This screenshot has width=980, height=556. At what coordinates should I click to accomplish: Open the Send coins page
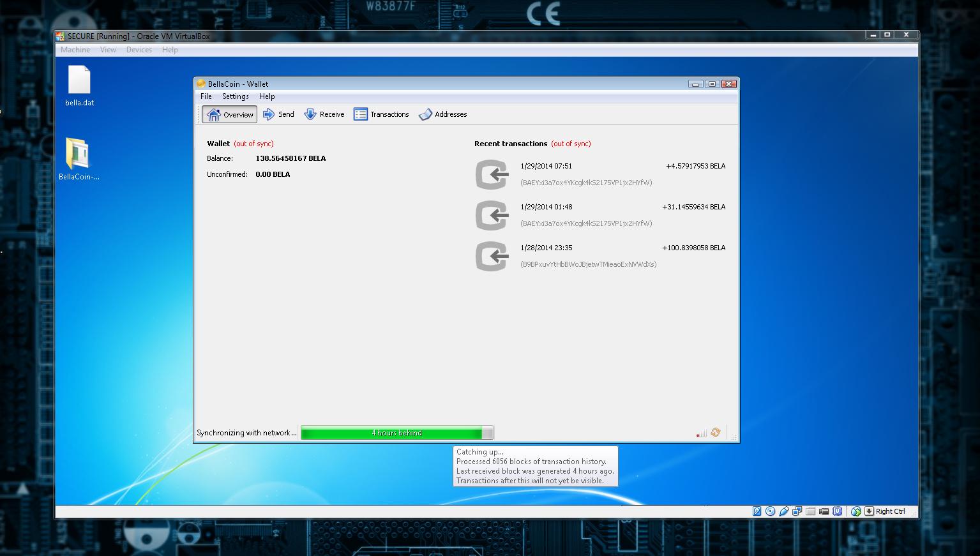pyautogui.click(x=278, y=114)
